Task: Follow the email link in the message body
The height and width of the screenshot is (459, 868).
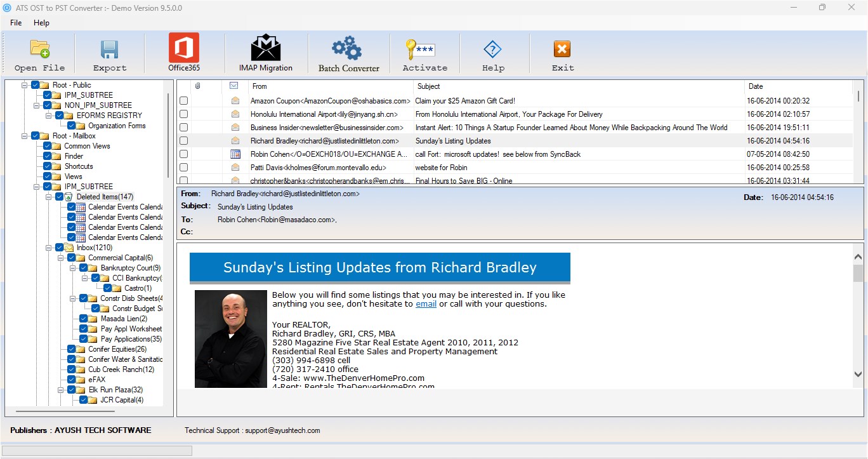Action: 426,303
